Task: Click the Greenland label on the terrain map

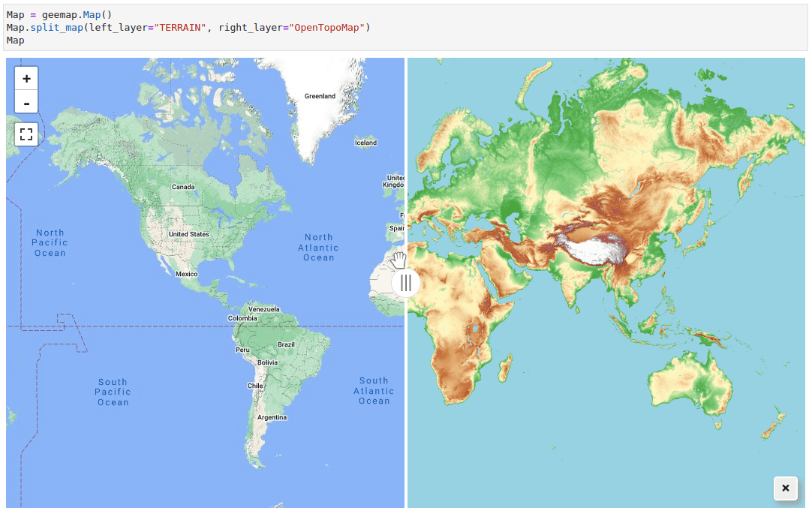Action: point(320,96)
